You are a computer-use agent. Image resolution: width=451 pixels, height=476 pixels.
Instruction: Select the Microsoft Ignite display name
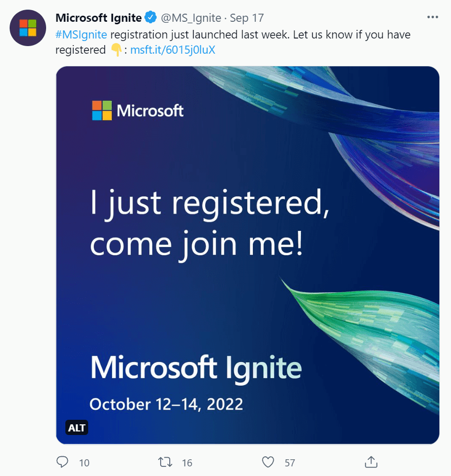pyautogui.click(x=98, y=17)
